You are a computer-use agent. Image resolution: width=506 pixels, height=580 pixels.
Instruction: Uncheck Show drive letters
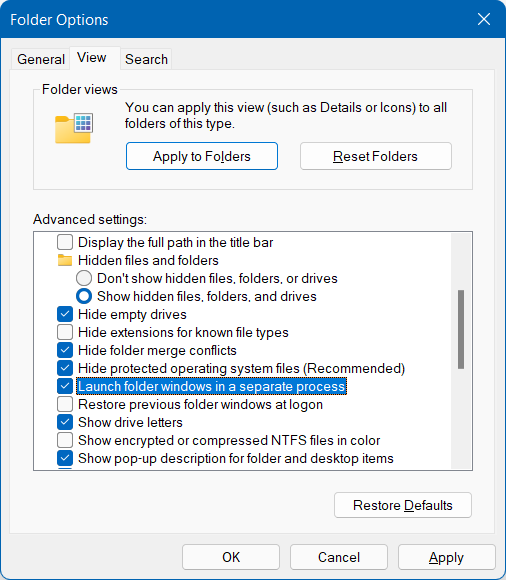click(x=65, y=422)
